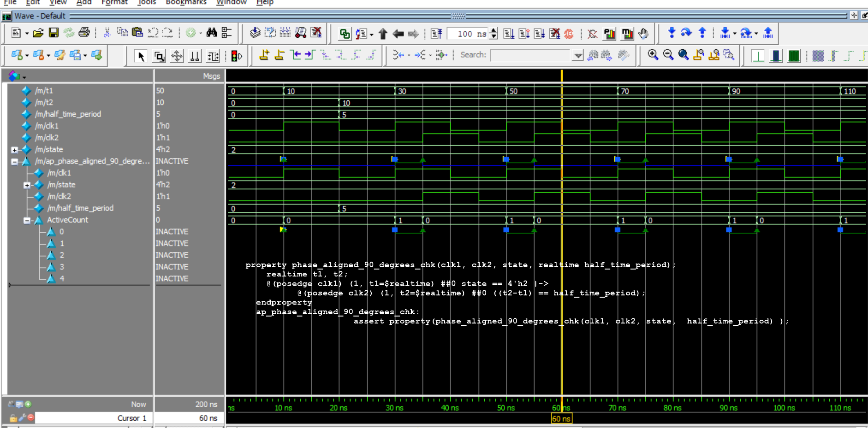Viewport: 868px width, 428px height.
Task: Click the Run All icon
Action: tap(539, 34)
